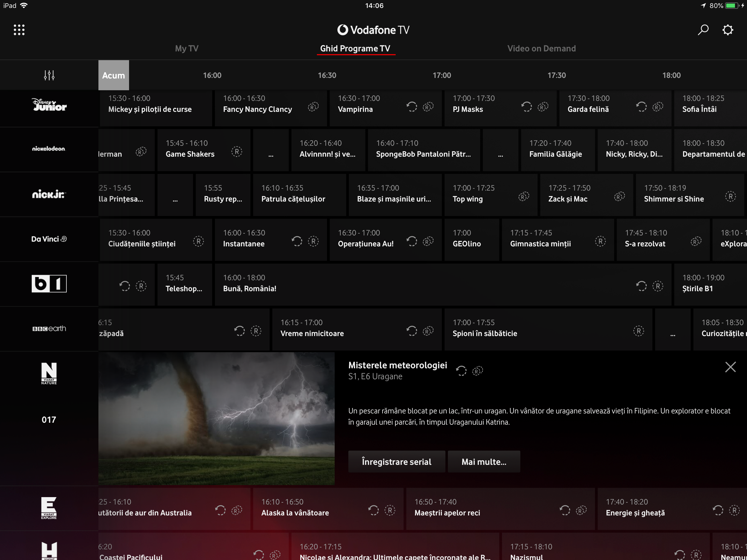Open the S-a rezolvat program

[663, 240]
